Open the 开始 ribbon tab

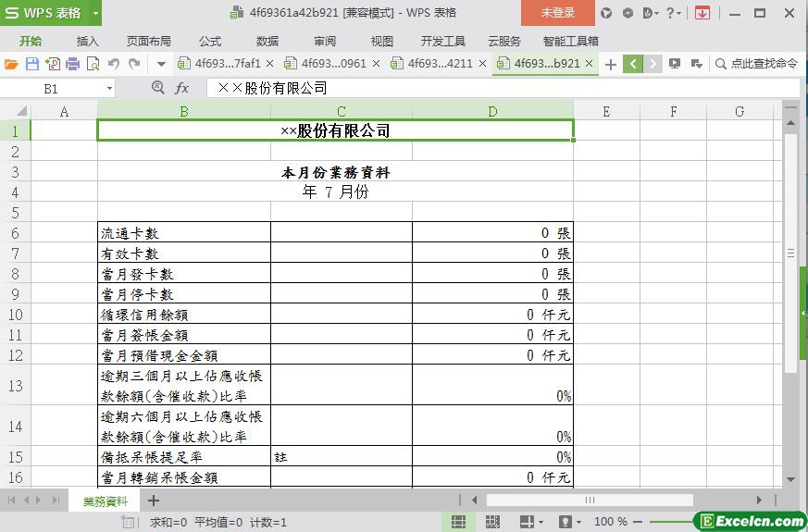pos(31,42)
